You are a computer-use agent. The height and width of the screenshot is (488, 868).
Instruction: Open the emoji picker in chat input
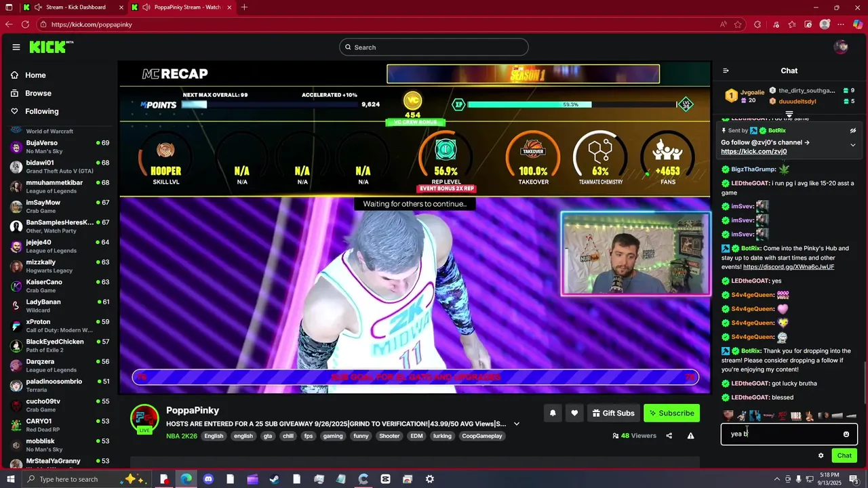(846, 434)
